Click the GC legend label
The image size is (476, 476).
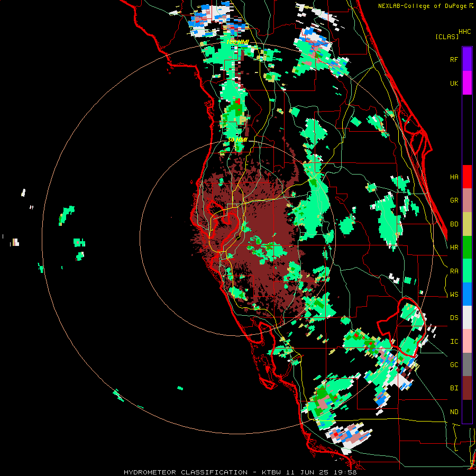pos(454,365)
